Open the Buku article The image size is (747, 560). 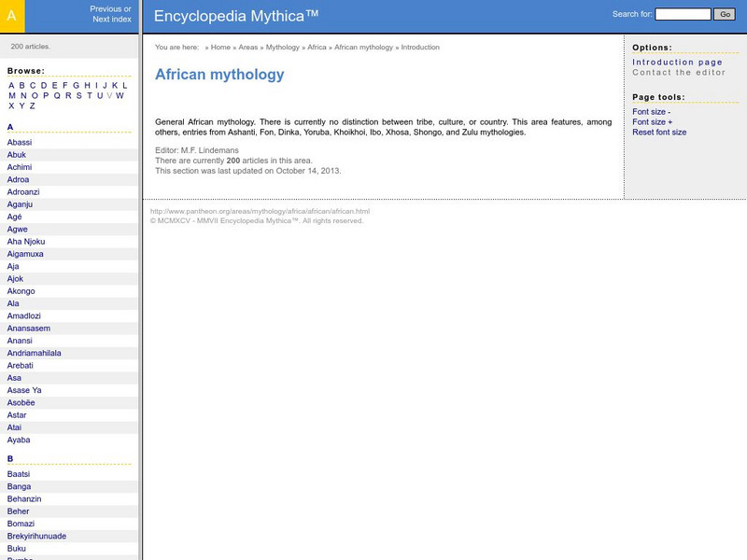pyautogui.click(x=17, y=548)
